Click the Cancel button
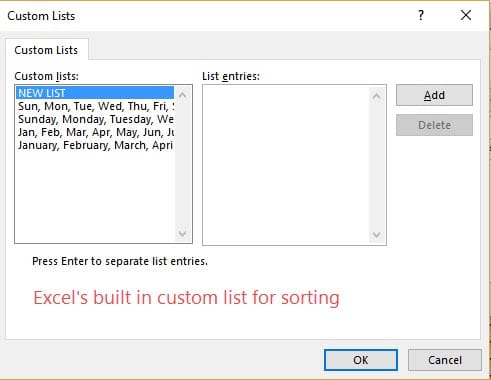 [x=445, y=360]
